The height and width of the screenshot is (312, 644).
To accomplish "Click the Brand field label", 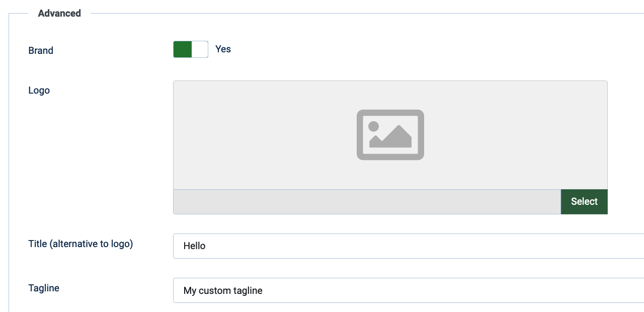I will tap(41, 50).
